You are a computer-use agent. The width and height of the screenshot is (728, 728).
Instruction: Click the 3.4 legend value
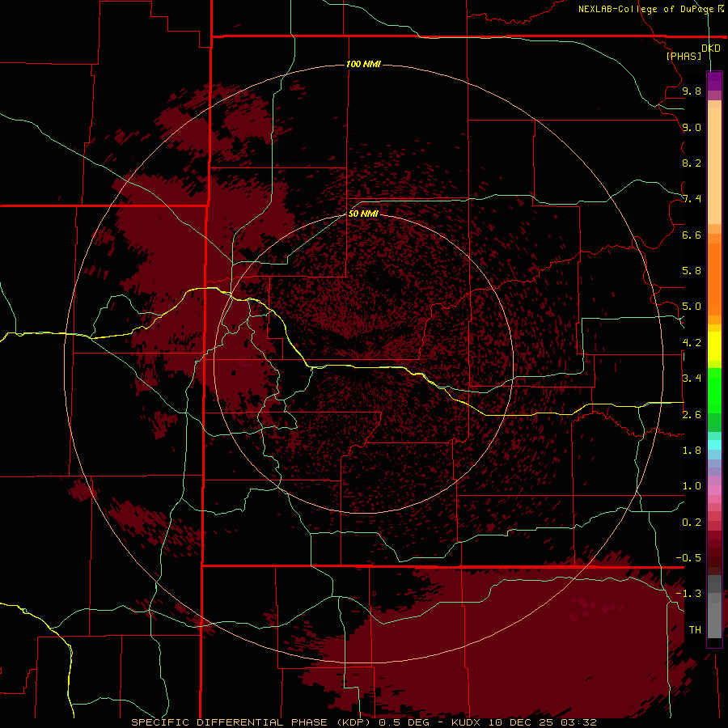coord(692,379)
